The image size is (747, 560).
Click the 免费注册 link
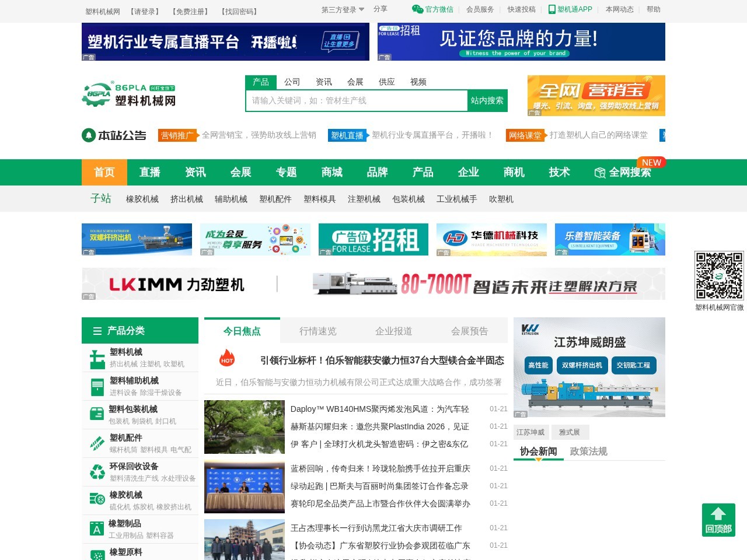point(190,12)
